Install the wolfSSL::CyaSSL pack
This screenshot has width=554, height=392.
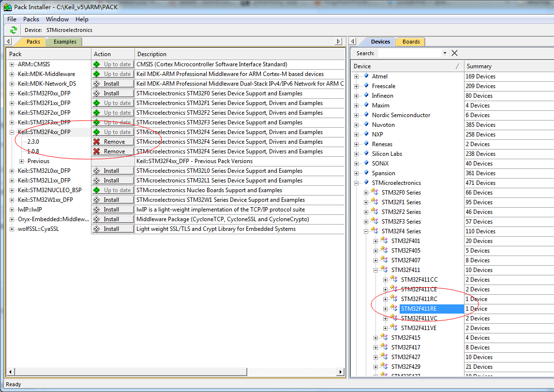point(113,229)
